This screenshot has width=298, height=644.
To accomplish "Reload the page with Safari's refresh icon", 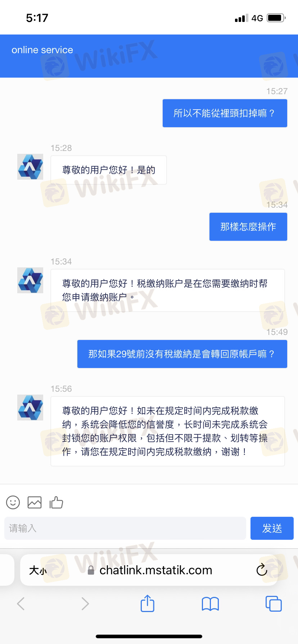I will pyautogui.click(x=262, y=570).
